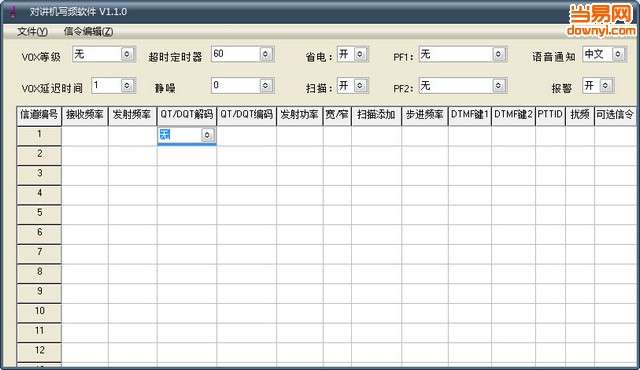
Task: Open QT/DQT解码 cell dropdown in row 1
Action: (207, 135)
